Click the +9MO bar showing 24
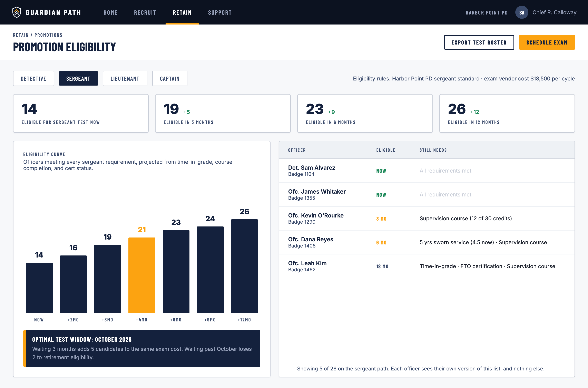Screen dimensions: 588x388 (210, 270)
